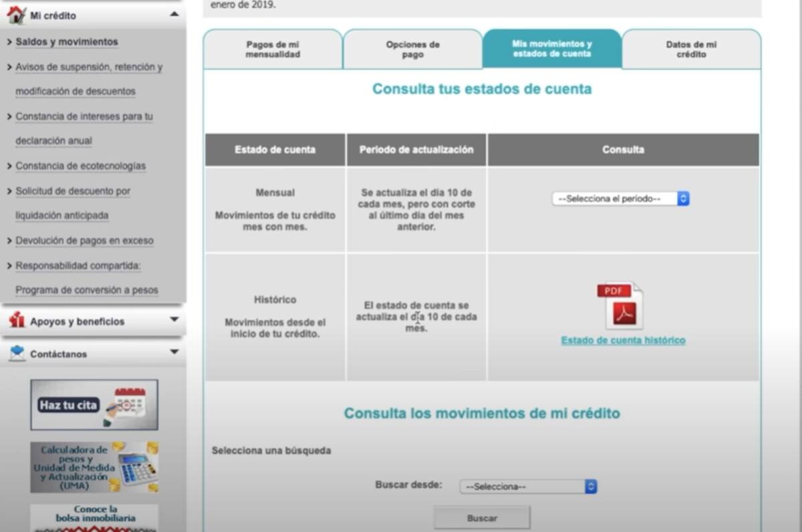
Task: Expand the Contáctanos section arrow
Action: coord(174,352)
